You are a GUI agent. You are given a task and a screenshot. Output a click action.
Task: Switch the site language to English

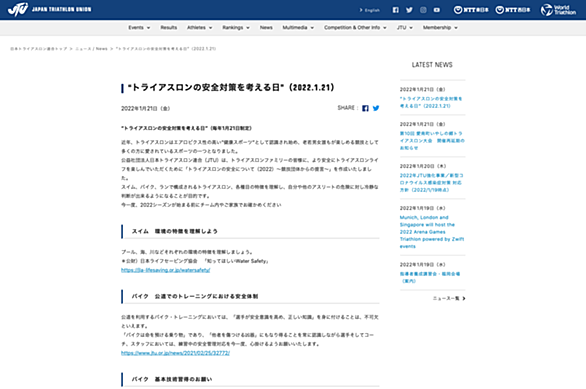pos(370,10)
